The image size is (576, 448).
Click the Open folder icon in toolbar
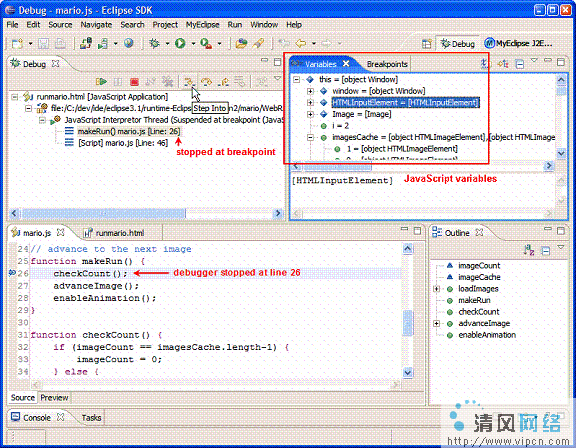pos(241,44)
